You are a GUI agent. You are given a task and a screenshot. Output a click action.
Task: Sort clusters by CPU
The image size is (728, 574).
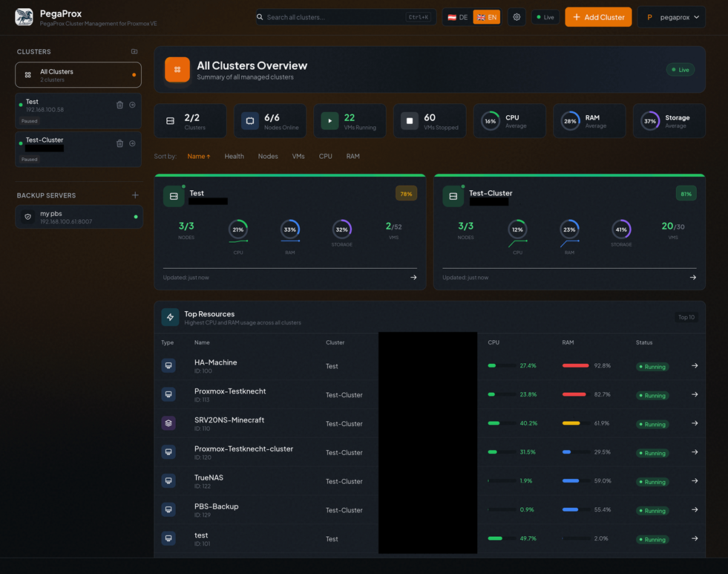pos(326,157)
